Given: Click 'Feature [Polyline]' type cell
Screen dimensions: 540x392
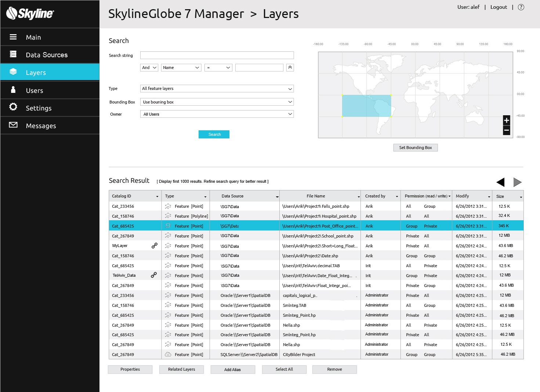Looking at the screenshot, I should click(x=191, y=216).
